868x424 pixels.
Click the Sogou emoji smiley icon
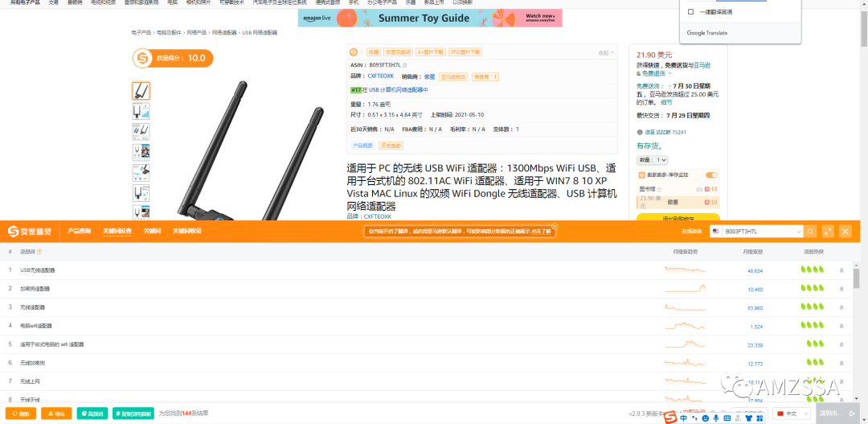706,418
